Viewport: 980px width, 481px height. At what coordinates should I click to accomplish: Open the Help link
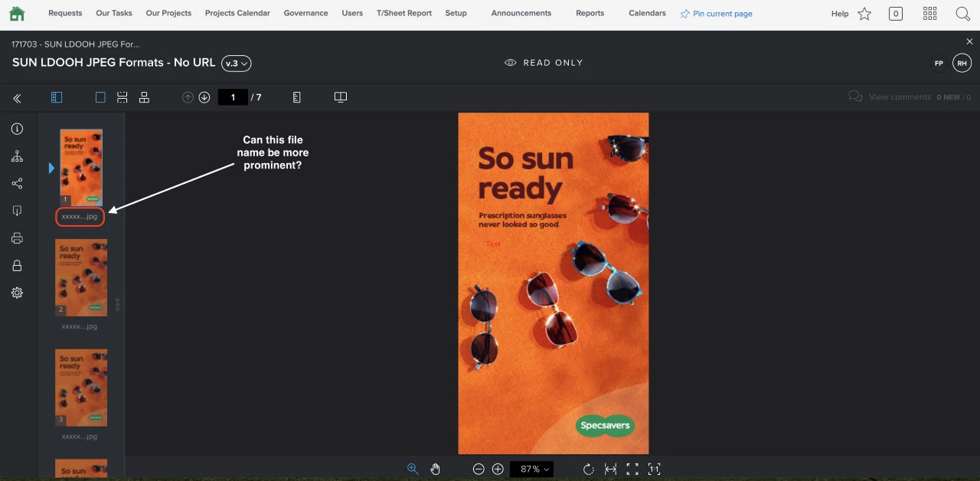click(840, 14)
